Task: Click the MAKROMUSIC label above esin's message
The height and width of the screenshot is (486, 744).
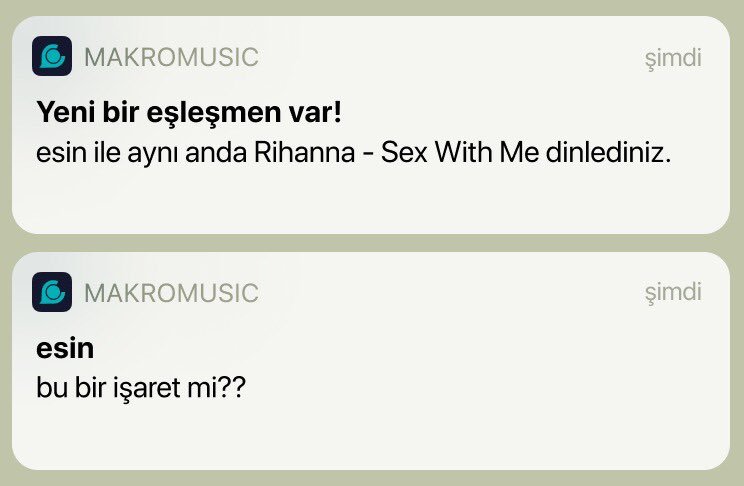Action: click(171, 293)
